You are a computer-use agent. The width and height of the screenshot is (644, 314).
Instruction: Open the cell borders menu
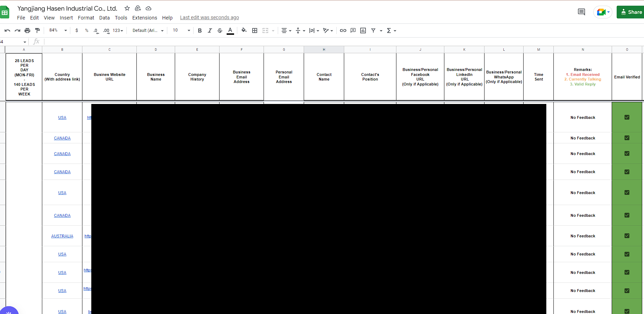pyautogui.click(x=255, y=31)
